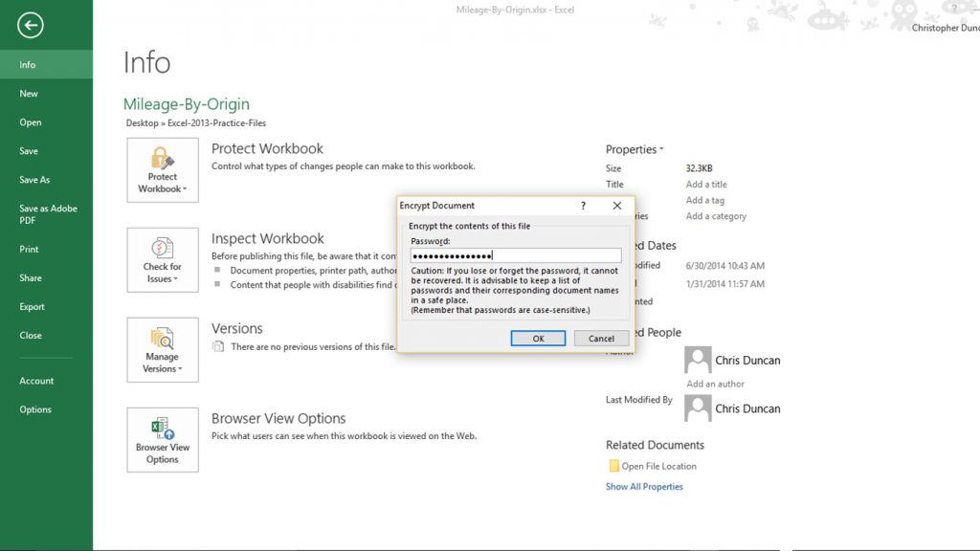Open the Export section in the sidebar
Screen dimensions: 980x551
point(30,307)
